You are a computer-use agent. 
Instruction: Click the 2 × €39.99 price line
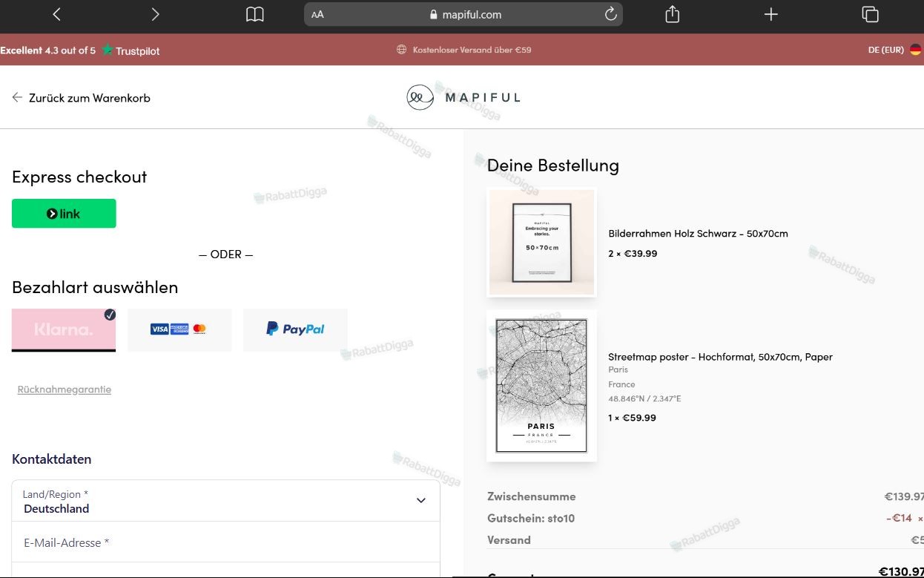point(633,254)
